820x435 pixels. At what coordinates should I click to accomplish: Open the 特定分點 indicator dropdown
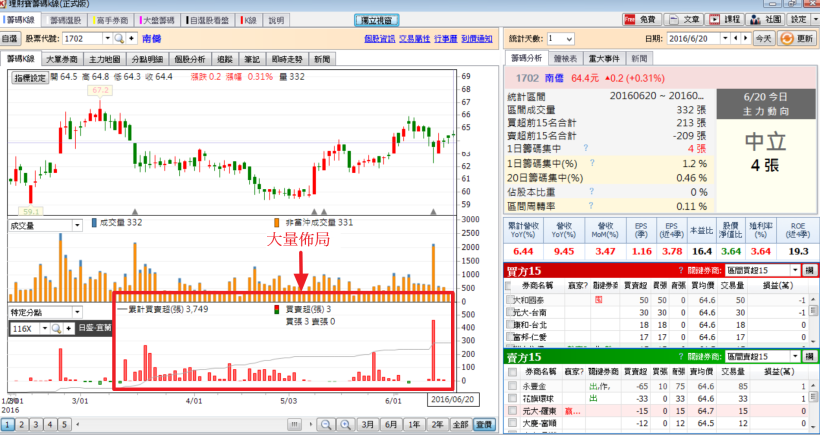44,312
